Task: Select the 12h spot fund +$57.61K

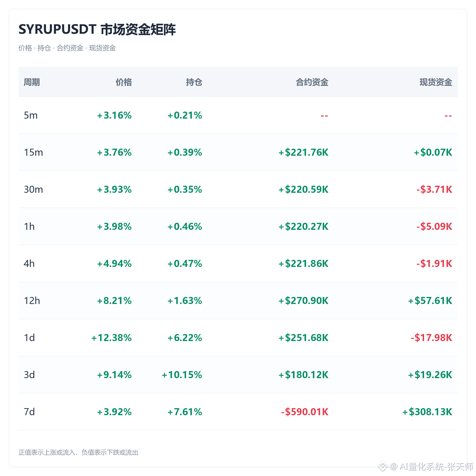Action: [x=430, y=301]
